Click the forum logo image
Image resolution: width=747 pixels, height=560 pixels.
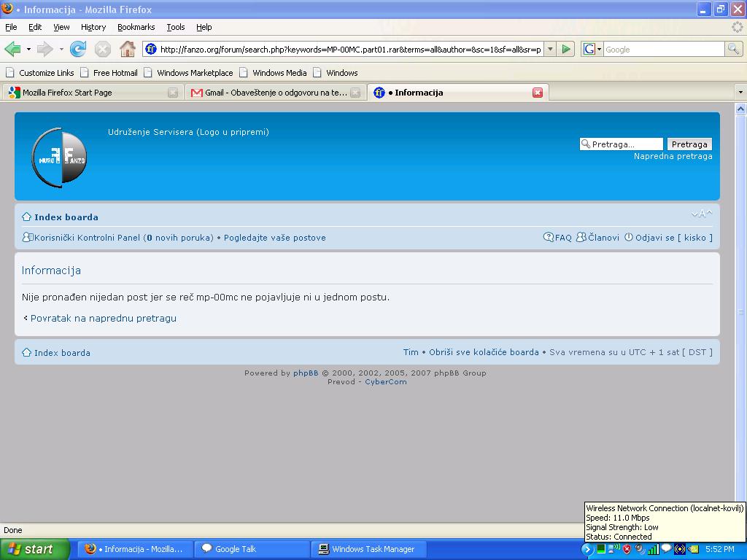tap(59, 157)
